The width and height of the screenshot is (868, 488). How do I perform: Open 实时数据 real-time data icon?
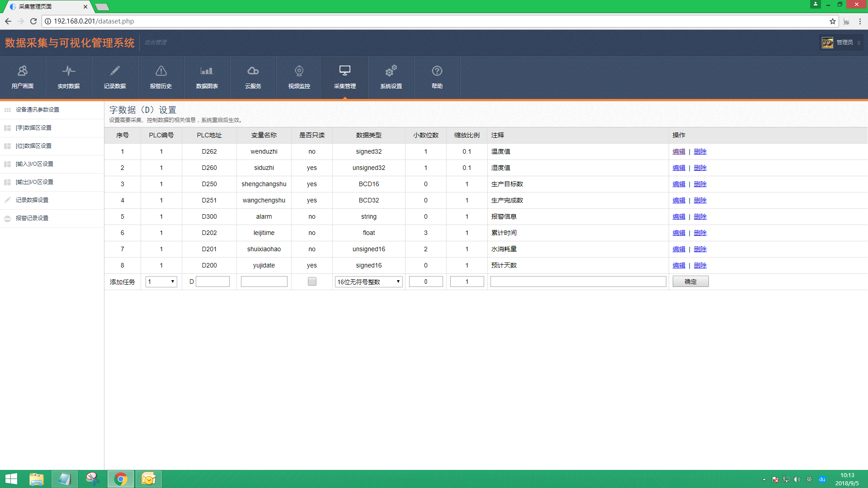point(69,71)
